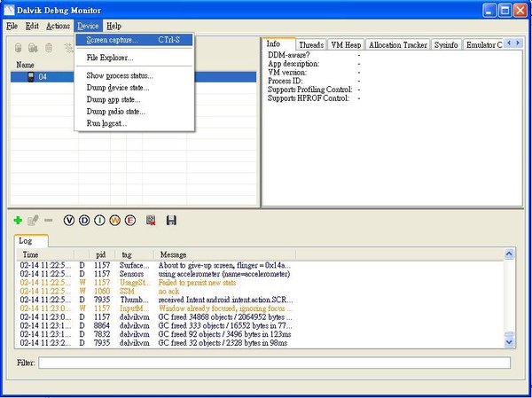Viewport: 532px width, 398px height.
Task: Switch to the VM Heap tab
Action: point(345,44)
